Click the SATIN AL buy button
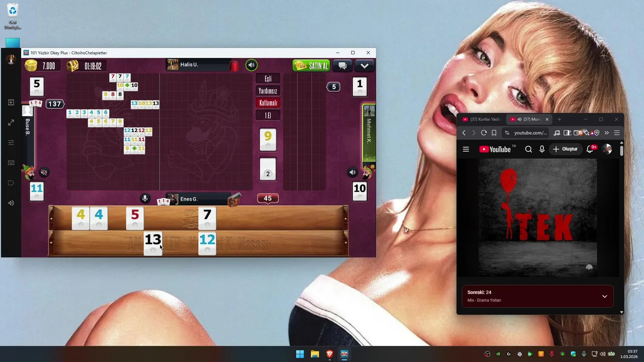644x362 pixels. pyautogui.click(x=311, y=65)
